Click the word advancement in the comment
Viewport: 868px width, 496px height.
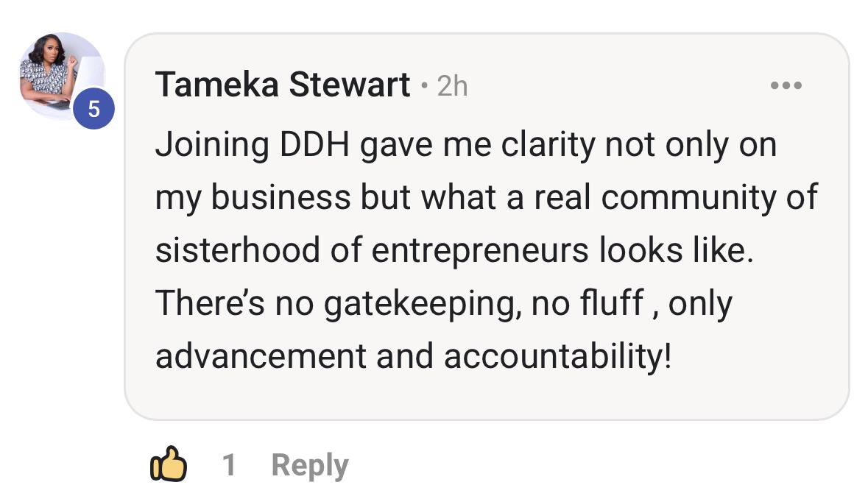tap(261, 356)
